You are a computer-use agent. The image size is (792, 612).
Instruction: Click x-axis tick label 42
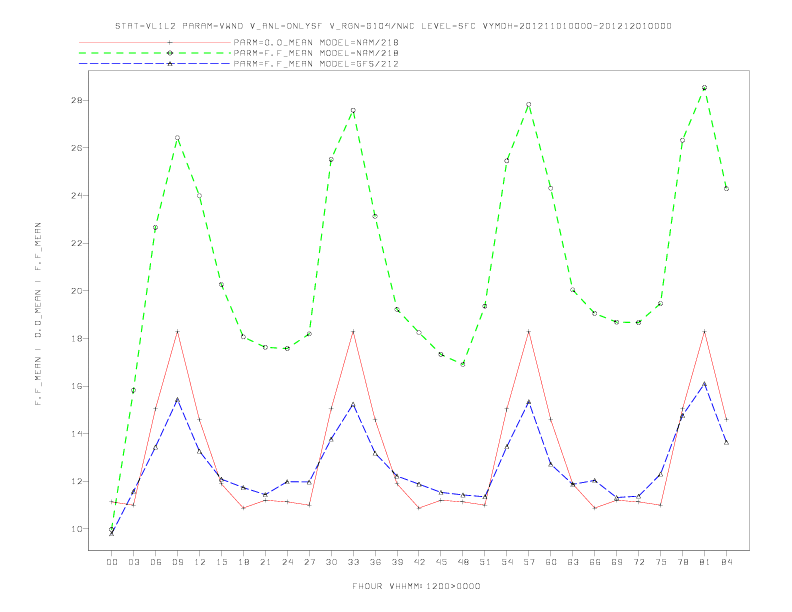pyautogui.click(x=419, y=562)
